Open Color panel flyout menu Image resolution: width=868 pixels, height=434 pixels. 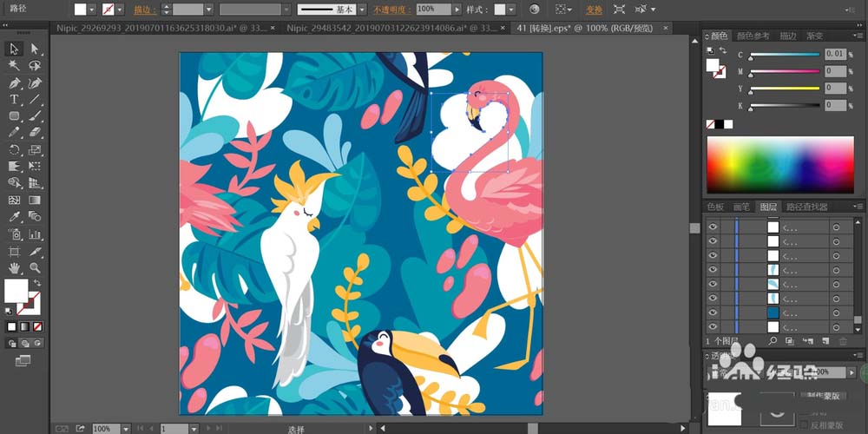tap(858, 36)
